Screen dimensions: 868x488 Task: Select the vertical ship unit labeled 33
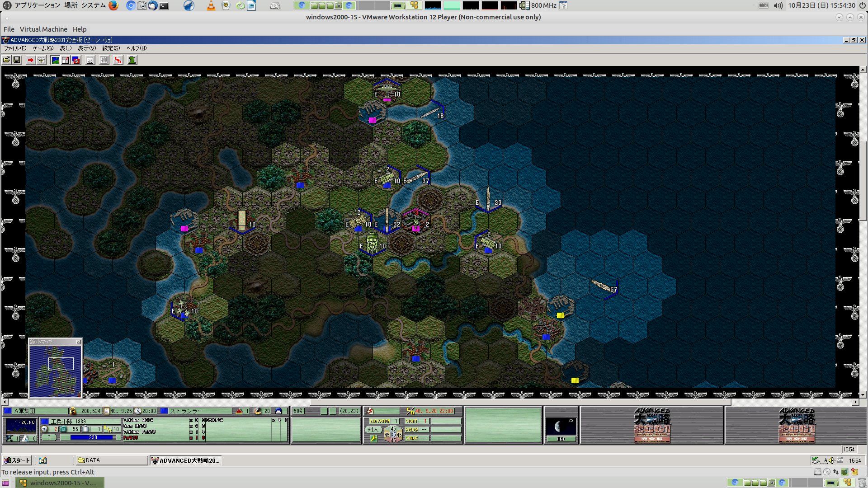click(x=488, y=200)
